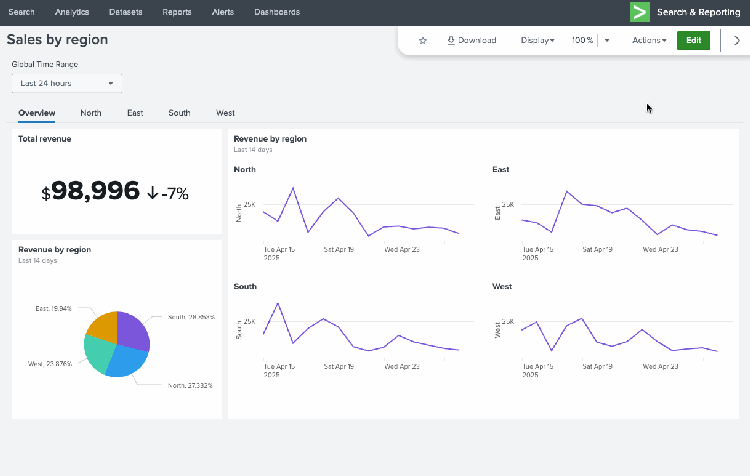Open the Search menu in the navigation bar
This screenshot has height=476, width=750.
coord(21,13)
